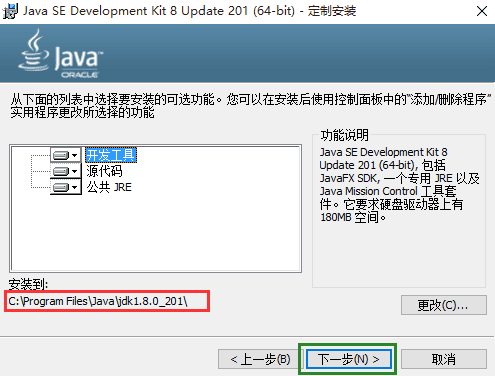This screenshot has width=495, height=376.
Task: Click the drive icon beside 开发工具
Action: pyautogui.click(x=61, y=155)
